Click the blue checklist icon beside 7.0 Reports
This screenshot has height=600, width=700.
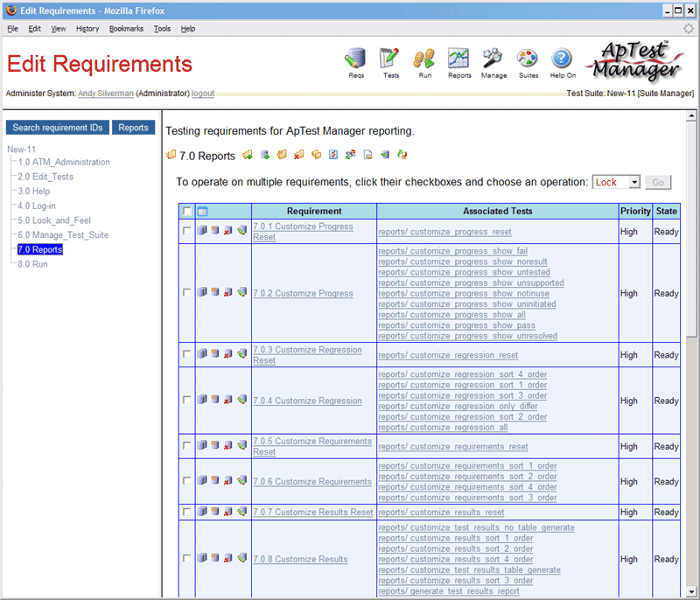point(333,155)
